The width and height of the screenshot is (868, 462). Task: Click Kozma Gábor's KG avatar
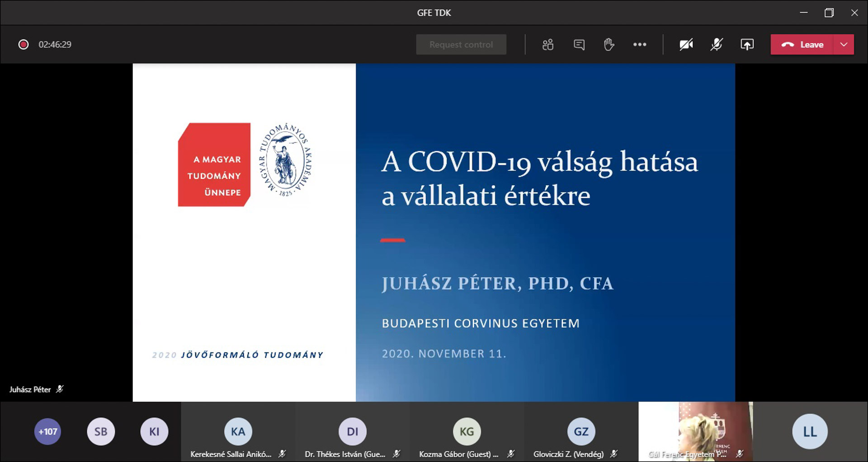[467, 431]
